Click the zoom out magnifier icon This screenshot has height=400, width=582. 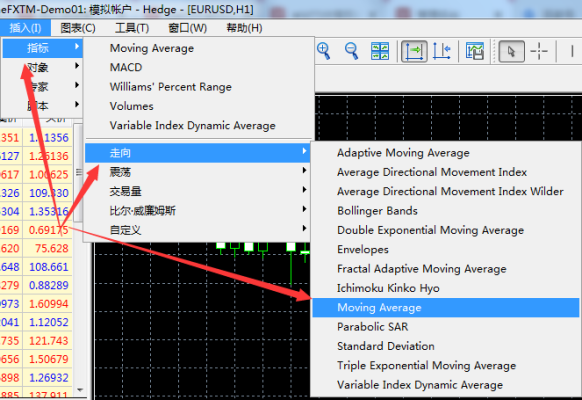pyautogui.click(x=352, y=51)
